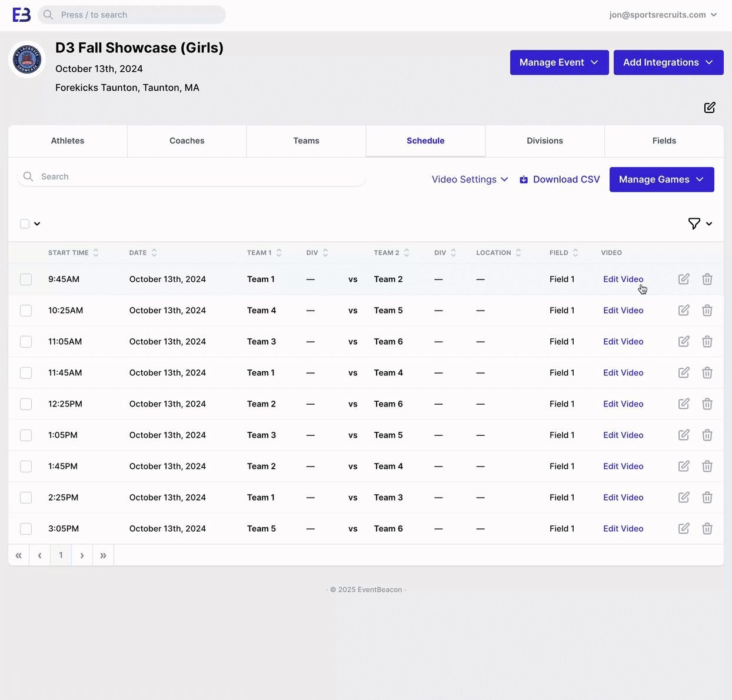Open the schedule filter funnel icon
This screenshot has height=700, width=732.
(694, 224)
